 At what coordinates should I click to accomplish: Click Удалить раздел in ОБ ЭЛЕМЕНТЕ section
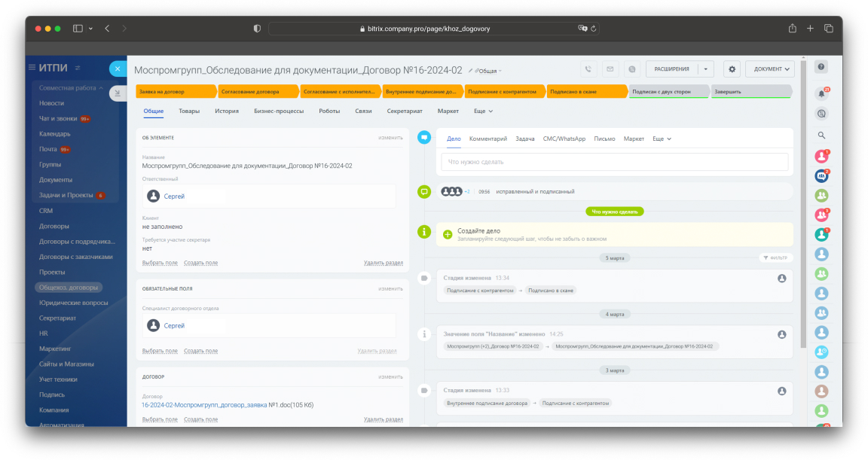tap(383, 263)
